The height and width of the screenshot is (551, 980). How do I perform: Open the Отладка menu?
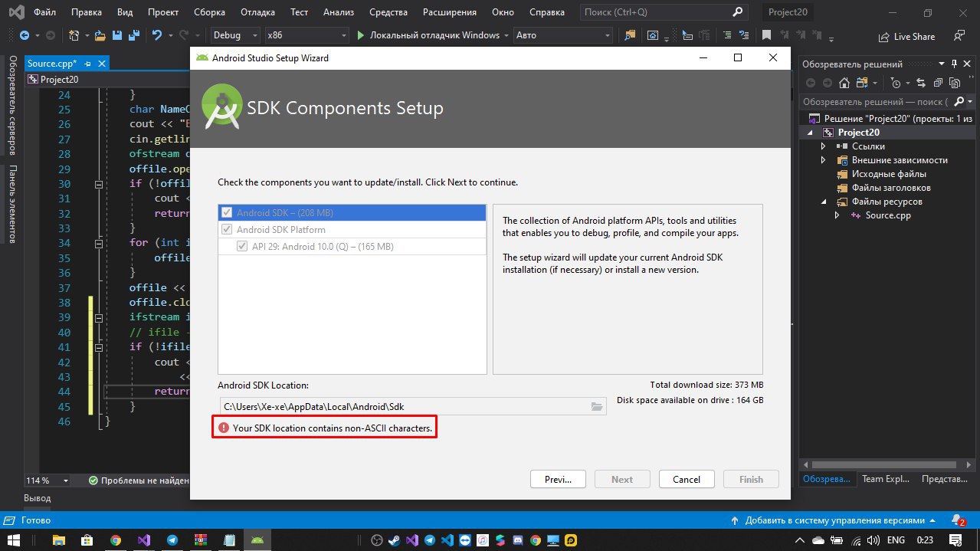(x=257, y=12)
